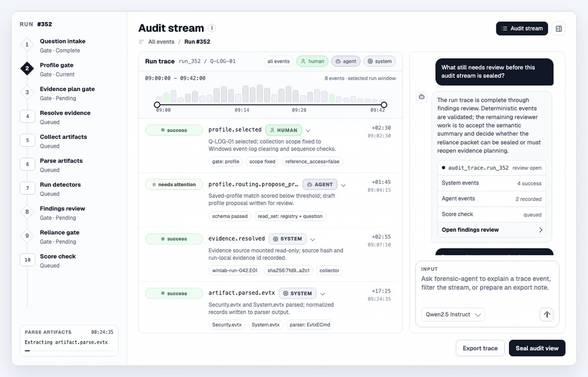Click the forensic-agent input text field
Screen dimensions: 588x377
[487, 283]
